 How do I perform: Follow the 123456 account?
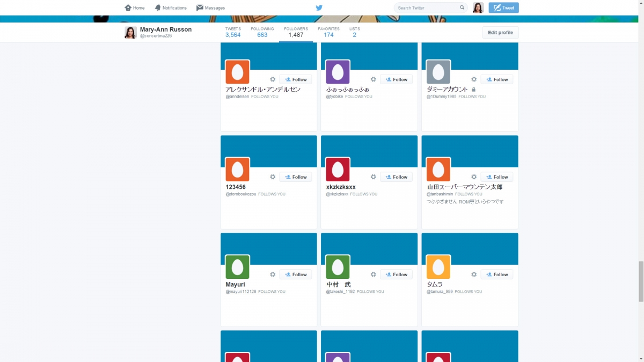coord(295,177)
